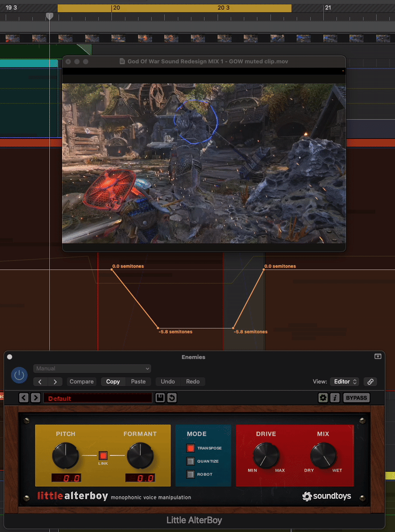Screen dimensions: 395x532
Task: Click first 0.0 semitones automation point
Action: [112, 270]
